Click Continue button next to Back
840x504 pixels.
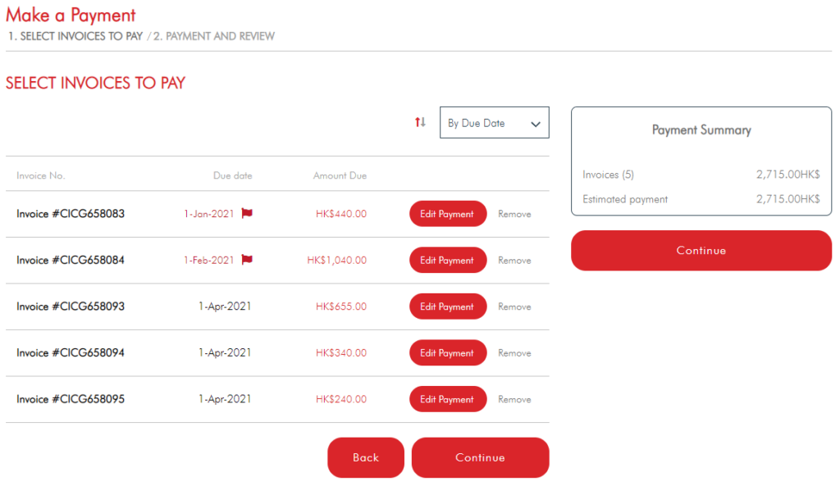tap(480, 457)
